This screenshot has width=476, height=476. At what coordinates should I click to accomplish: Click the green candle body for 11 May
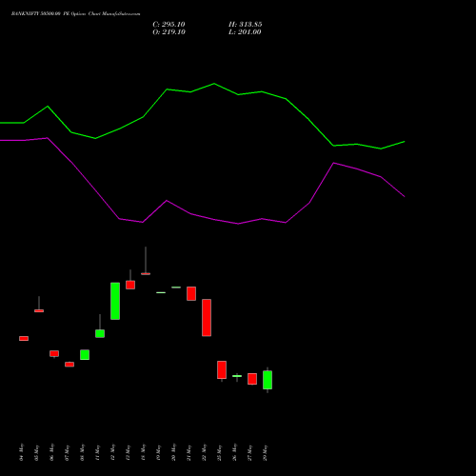click(x=100, y=333)
